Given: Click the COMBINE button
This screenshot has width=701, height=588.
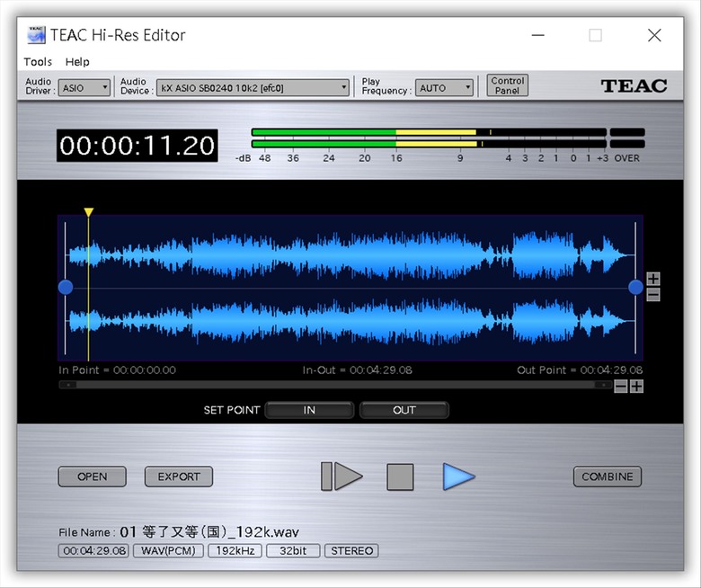Looking at the screenshot, I should coord(608,477).
